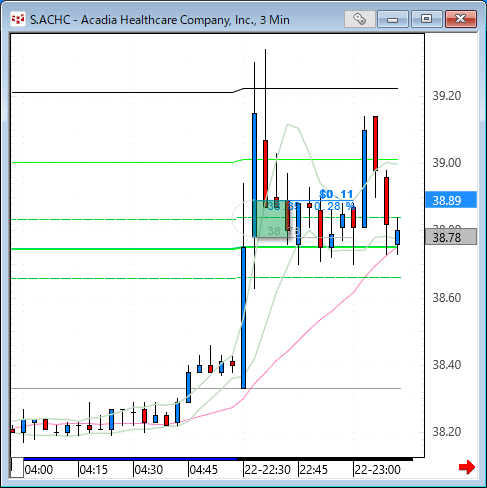
Task: Select the green shaded measurement box
Action: pos(271,219)
